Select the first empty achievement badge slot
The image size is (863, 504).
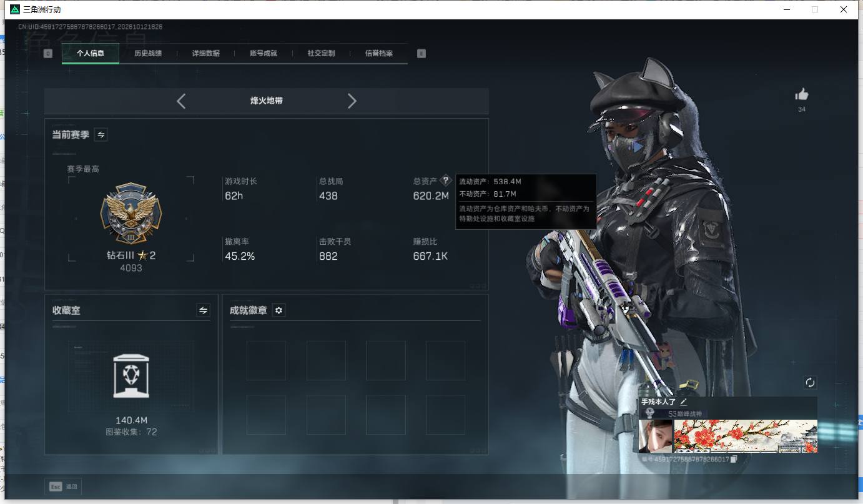266,360
